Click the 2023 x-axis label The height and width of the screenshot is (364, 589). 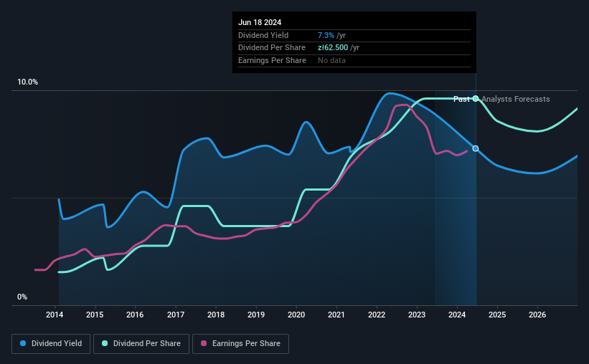pos(417,315)
